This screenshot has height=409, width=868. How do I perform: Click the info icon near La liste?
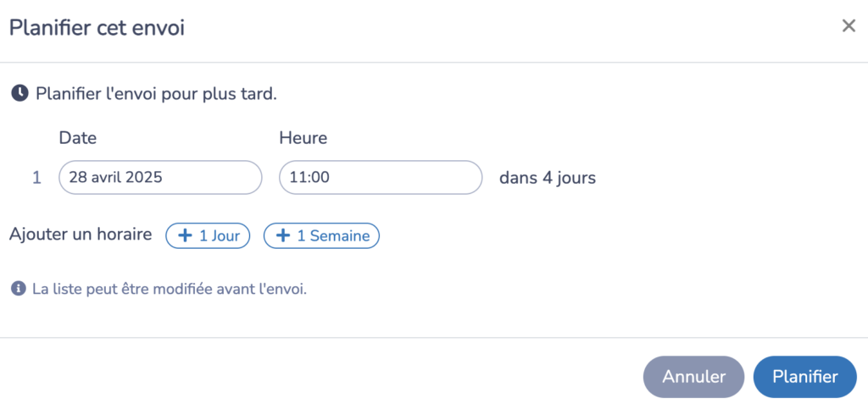tap(19, 289)
